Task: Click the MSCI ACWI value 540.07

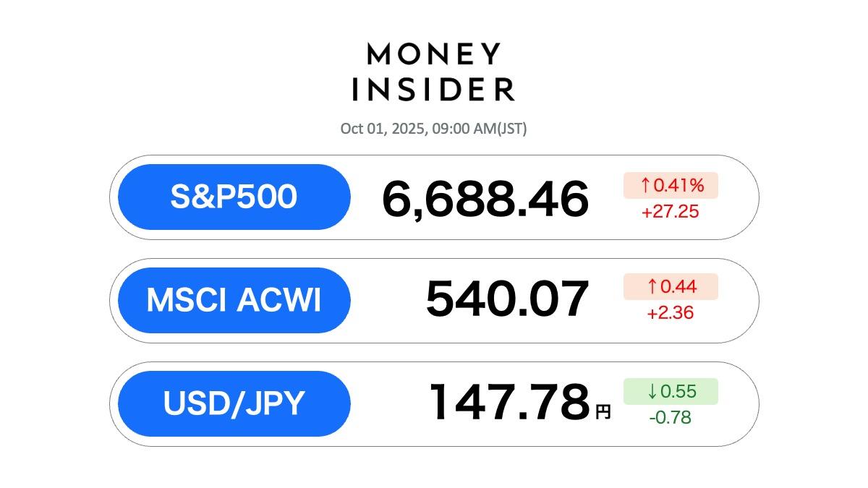Action: [506, 299]
